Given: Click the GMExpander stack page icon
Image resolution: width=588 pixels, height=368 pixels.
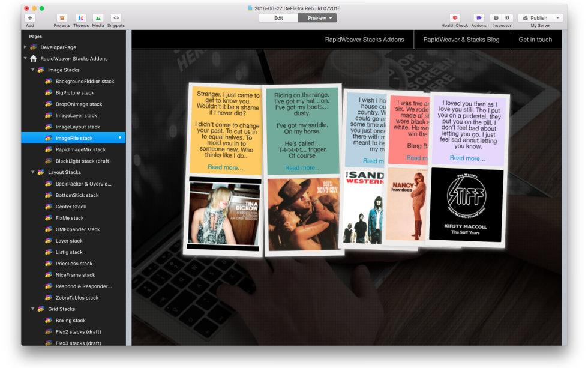Looking at the screenshot, I should pyautogui.click(x=49, y=229).
